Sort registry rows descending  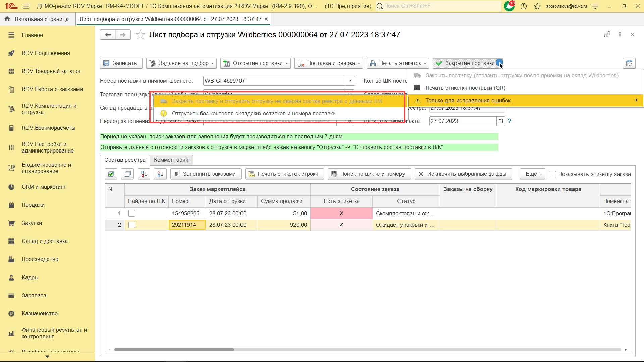click(x=160, y=174)
